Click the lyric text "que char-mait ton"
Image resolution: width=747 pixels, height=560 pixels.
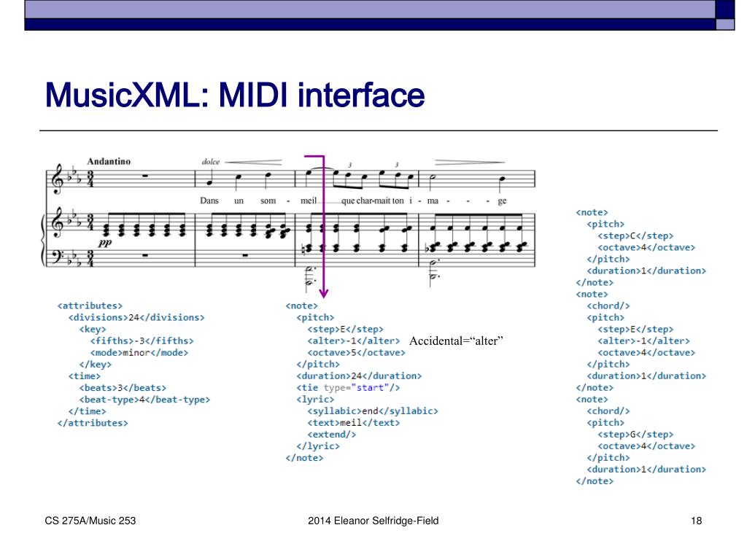(x=373, y=201)
